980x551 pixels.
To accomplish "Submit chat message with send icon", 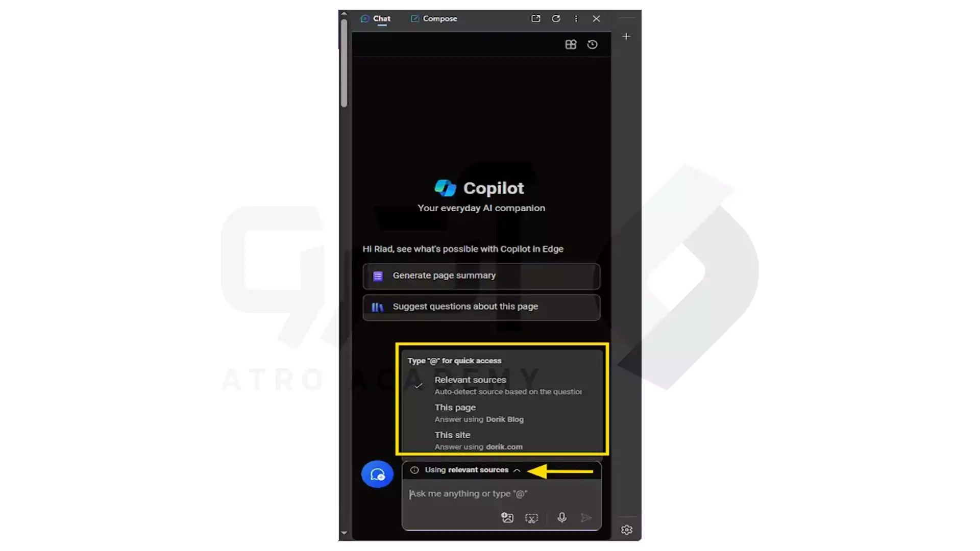I will 586,517.
